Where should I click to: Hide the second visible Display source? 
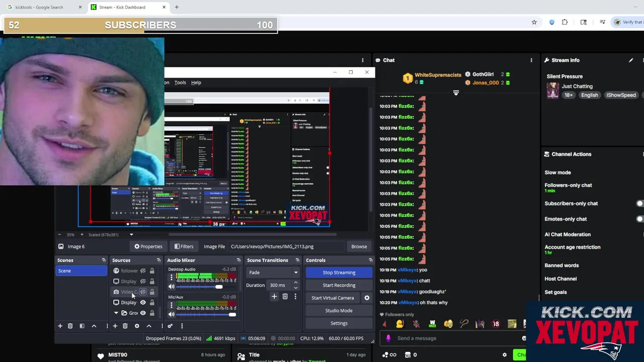143,303
